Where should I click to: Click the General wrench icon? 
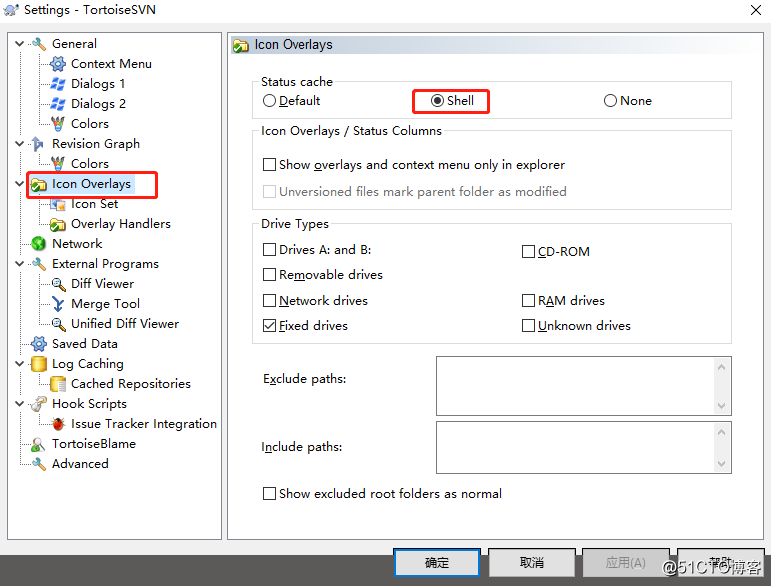point(39,44)
